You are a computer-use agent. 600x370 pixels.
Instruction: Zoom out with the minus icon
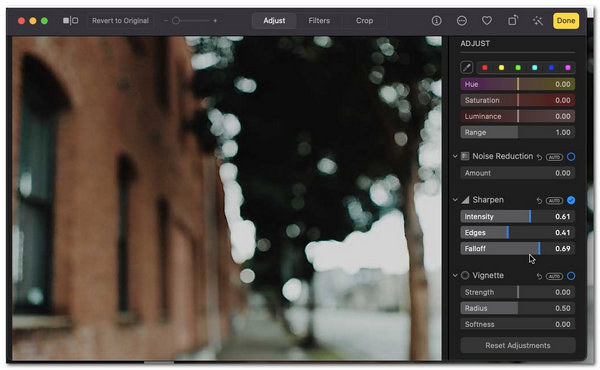coord(166,21)
